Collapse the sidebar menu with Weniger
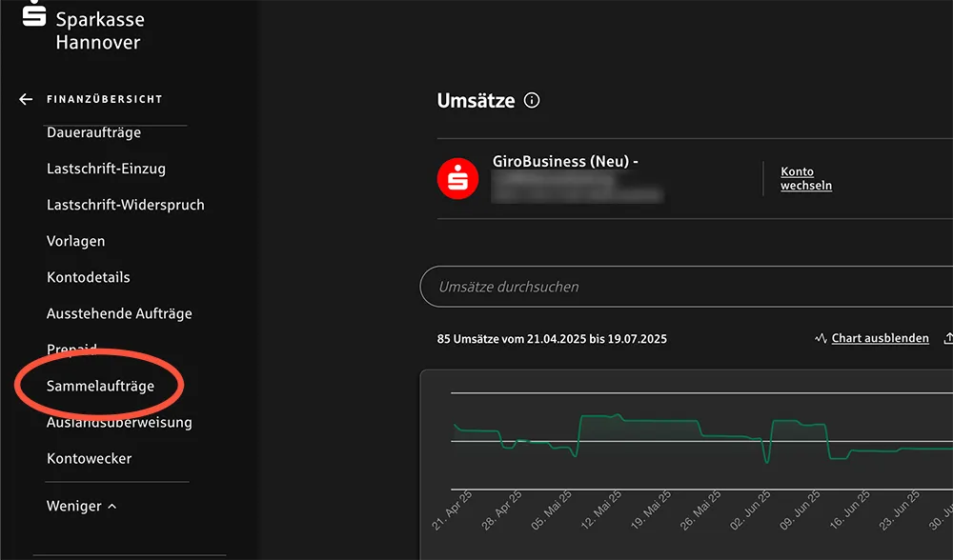 point(81,506)
